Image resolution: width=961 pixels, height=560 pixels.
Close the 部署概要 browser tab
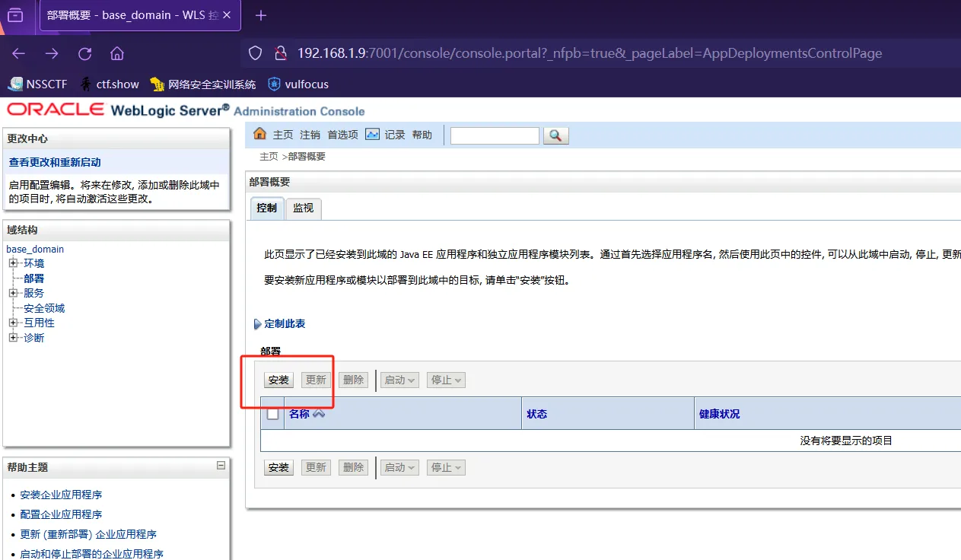pyautogui.click(x=227, y=15)
